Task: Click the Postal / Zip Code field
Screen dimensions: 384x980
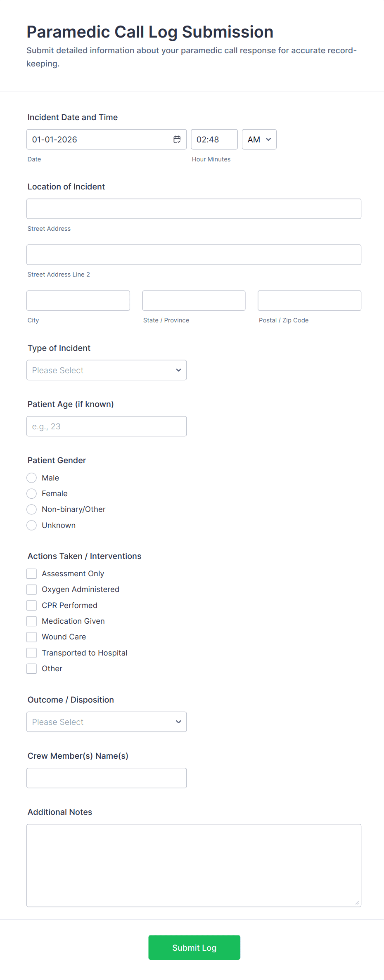Action: pyautogui.click(x=309, y=301)
